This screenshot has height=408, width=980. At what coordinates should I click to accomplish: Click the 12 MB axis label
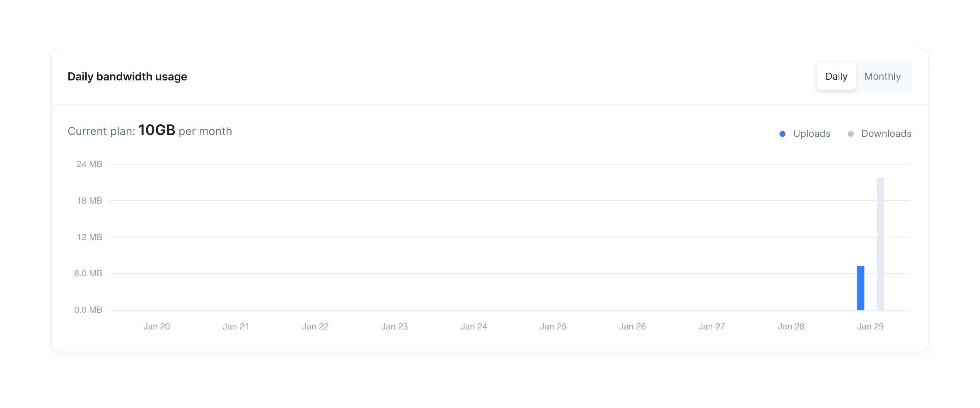pyautogui.click(x=89, y=237)
